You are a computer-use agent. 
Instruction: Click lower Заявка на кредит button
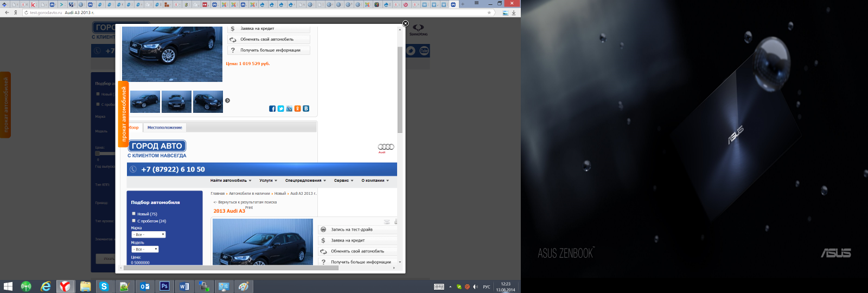[358, 240]
